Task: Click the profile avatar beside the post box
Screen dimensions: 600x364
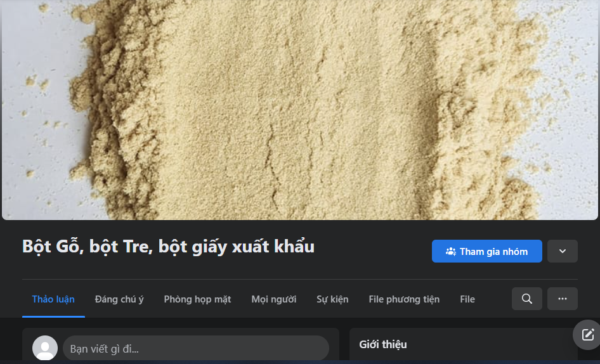Action: [x=45, y=348]
